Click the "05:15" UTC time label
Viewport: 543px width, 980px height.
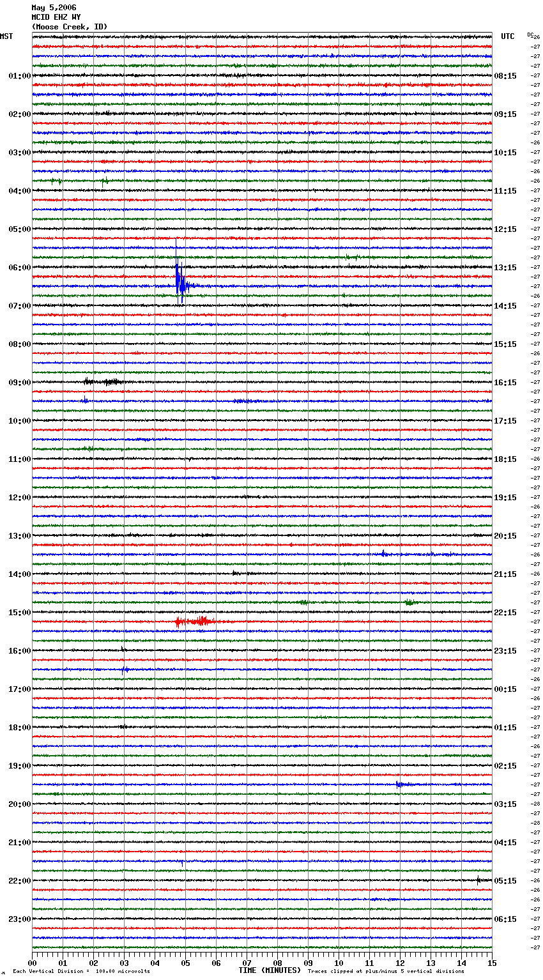point(505,881)
